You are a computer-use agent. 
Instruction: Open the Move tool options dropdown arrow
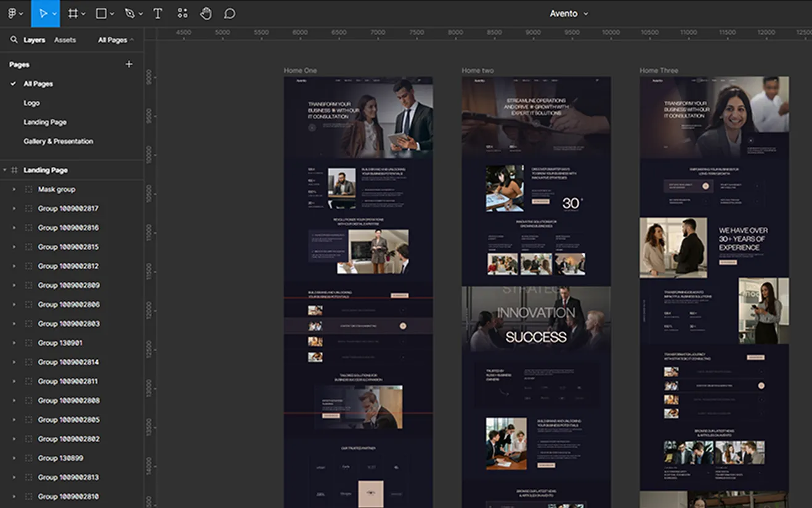pyautogui.click(x=54, y=14)
